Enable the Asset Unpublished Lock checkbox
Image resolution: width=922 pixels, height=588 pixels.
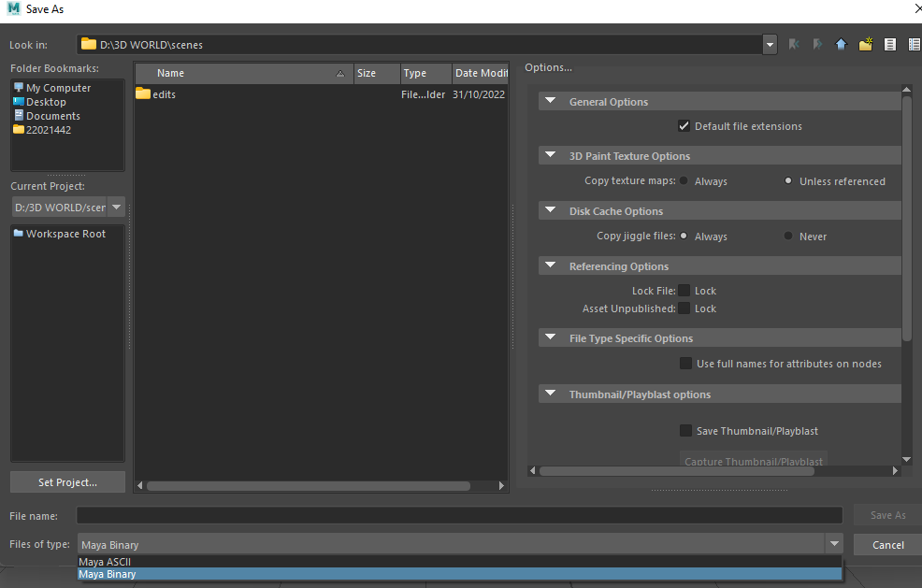684,308
